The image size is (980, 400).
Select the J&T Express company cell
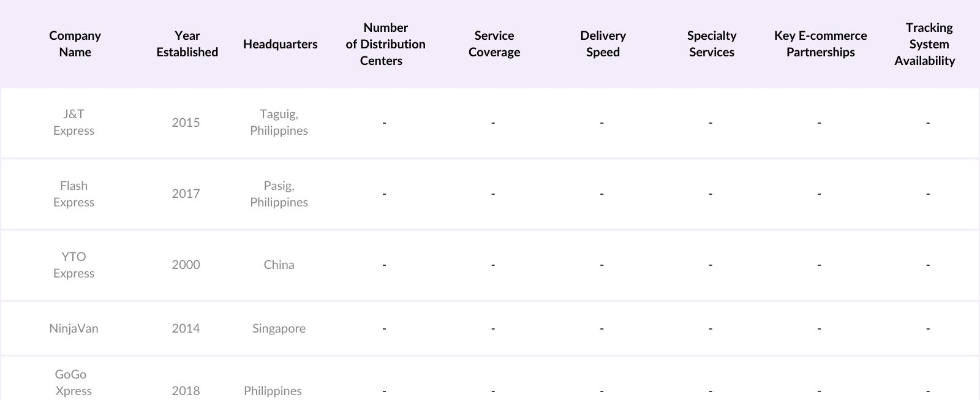pyautogui.click(x=73, y=123)
